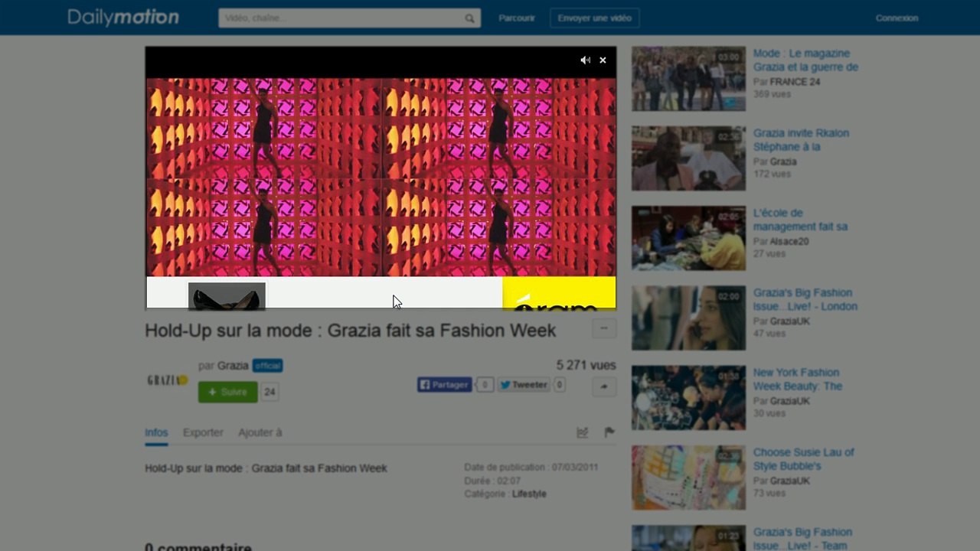Click the search magnifier icon
The image size is (980, 551).
point(469,18)
